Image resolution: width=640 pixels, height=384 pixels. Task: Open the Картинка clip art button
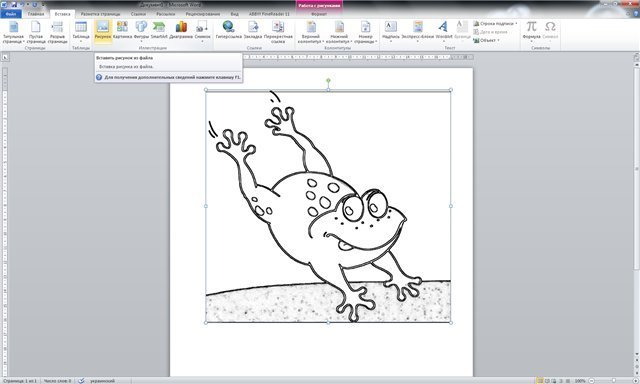tap(122, 31)
